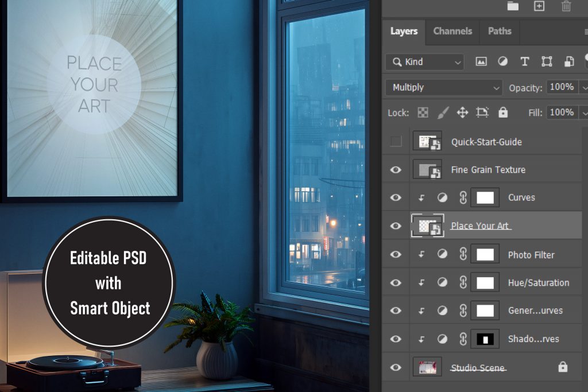Select the Gener...urves layer name
This screenshot has width=588, height=392.
[535, 311]
